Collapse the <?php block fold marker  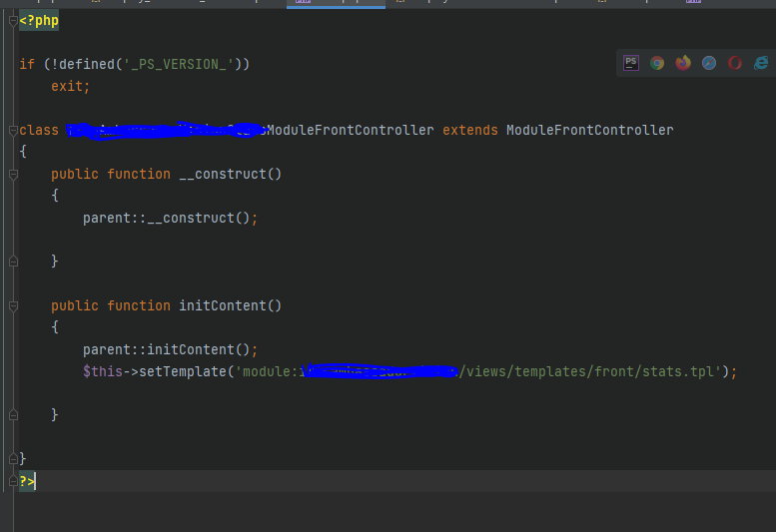pyautogui.click(x=13, y=21)
